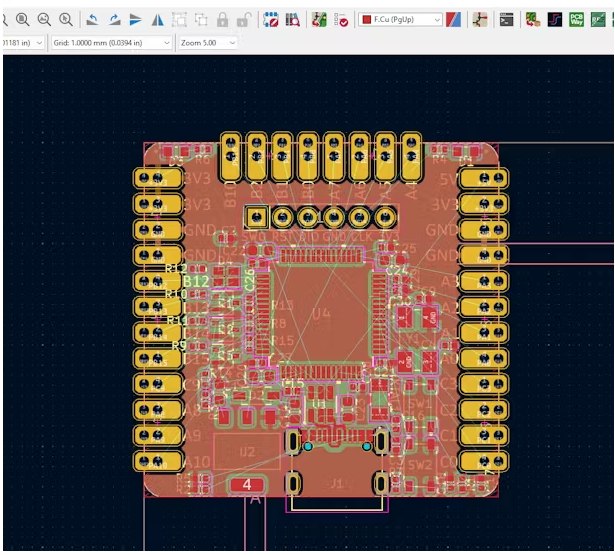Open the scripting console
Image resolution: width=615 pixels, height=555 pixels.
[x=508, y=19]
